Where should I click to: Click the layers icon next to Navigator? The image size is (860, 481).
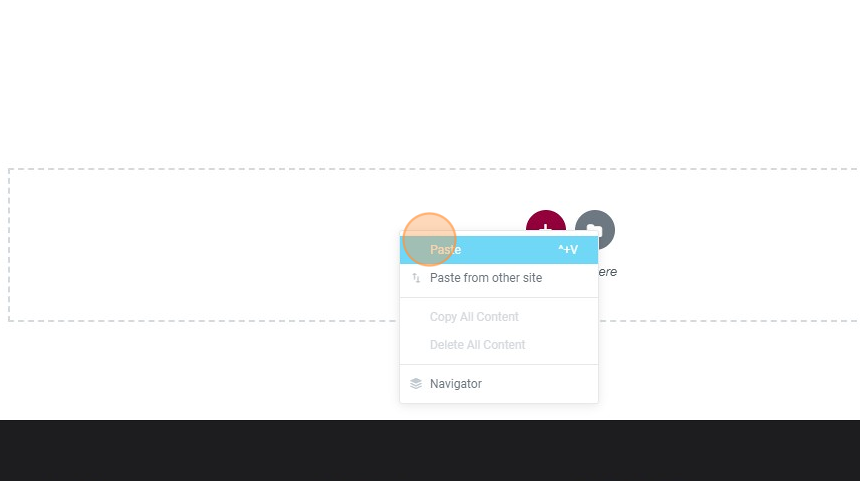[x=416, y=384]
